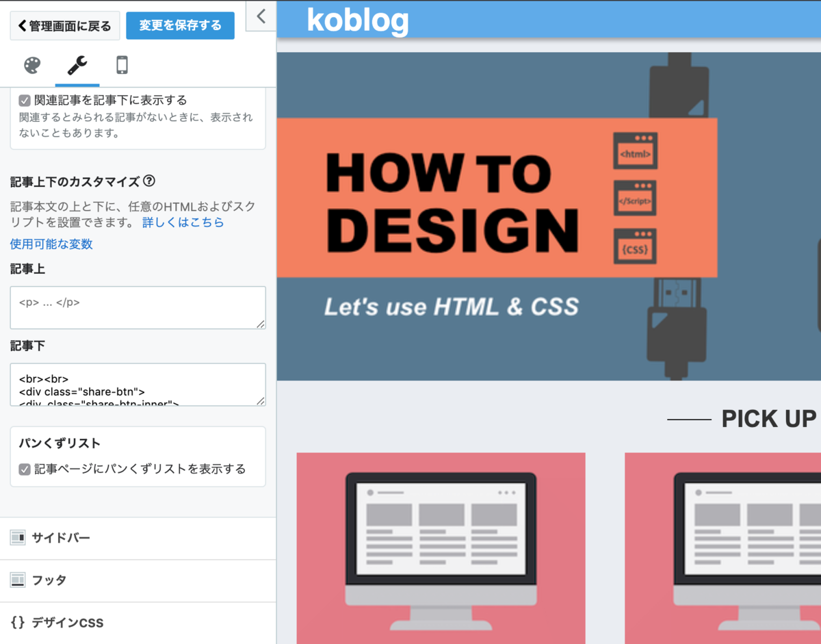Screen dimensions: 821x644
Task: Click the 記事上下のカスタマイズ heading
Action: [x=75, y=182]
